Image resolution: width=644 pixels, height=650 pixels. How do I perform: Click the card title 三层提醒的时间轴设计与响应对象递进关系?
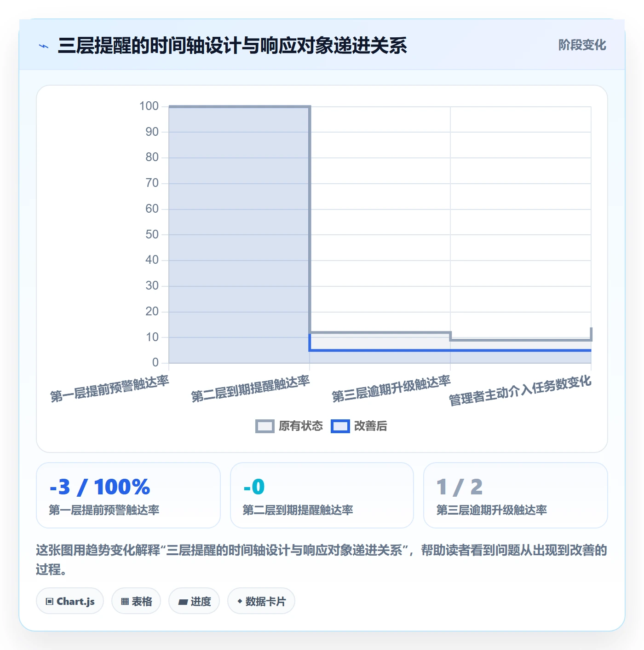click(x=232, y=46)
